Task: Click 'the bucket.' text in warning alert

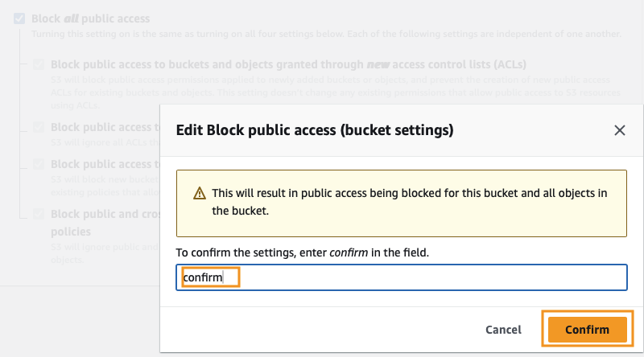Action: (240, 211)
